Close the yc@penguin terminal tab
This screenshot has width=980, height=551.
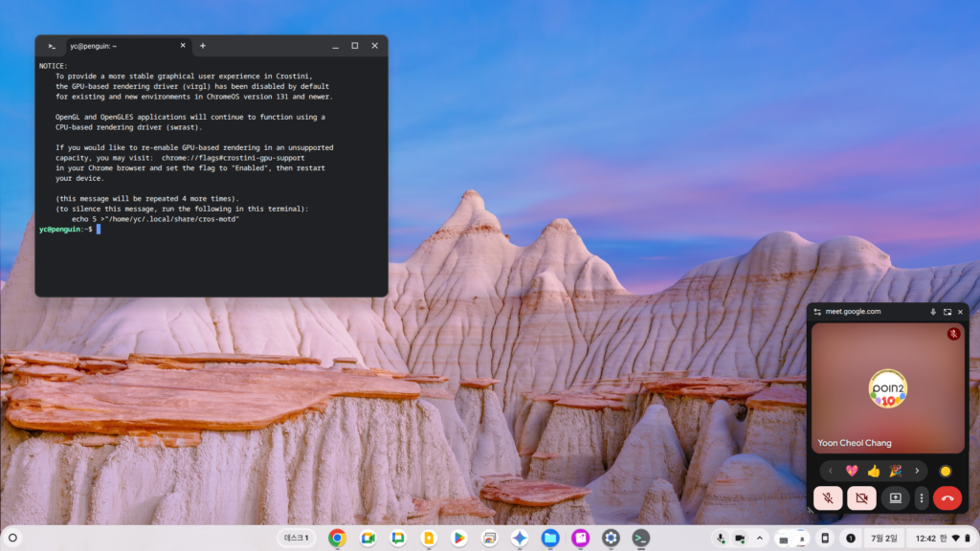[183, 45]
